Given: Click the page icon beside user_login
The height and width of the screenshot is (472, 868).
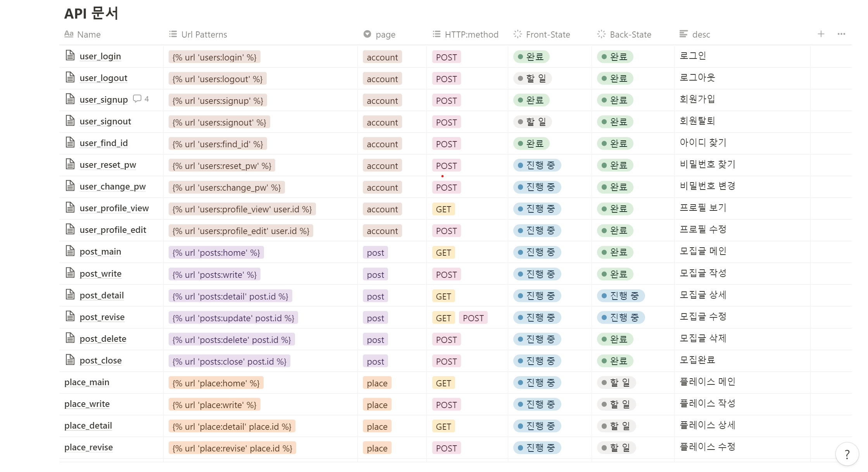Looking at the screenshot, I should (70, 56).
